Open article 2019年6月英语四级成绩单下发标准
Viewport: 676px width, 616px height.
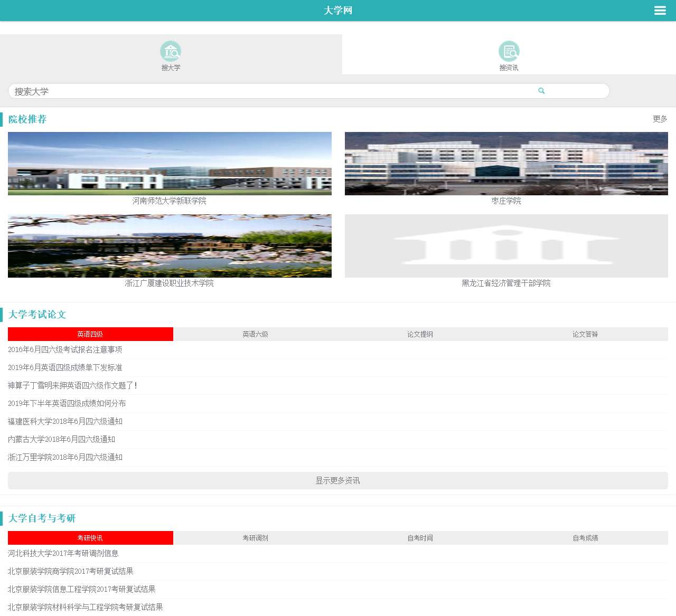click(65, 367)
